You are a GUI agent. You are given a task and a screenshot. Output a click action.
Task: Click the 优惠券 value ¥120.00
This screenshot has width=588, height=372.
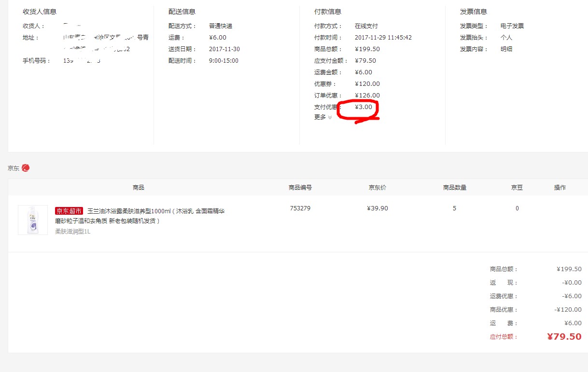click(x=367, y=84)
